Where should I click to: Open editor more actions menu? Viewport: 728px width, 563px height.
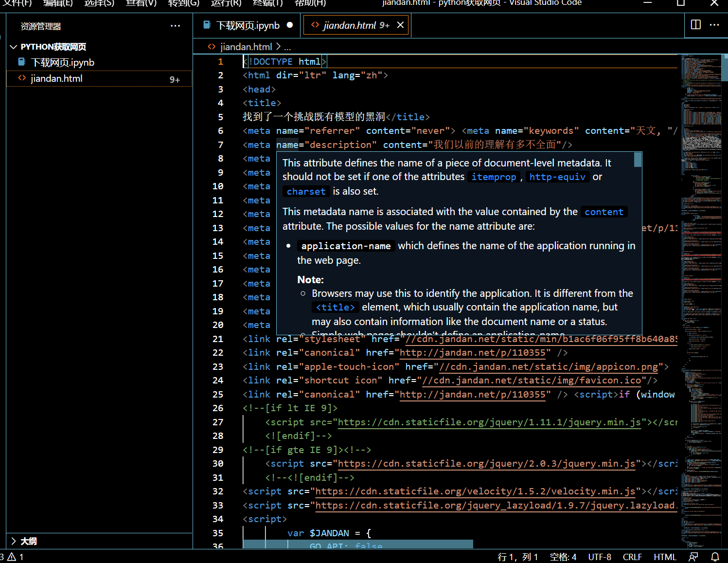click(714, 25)
